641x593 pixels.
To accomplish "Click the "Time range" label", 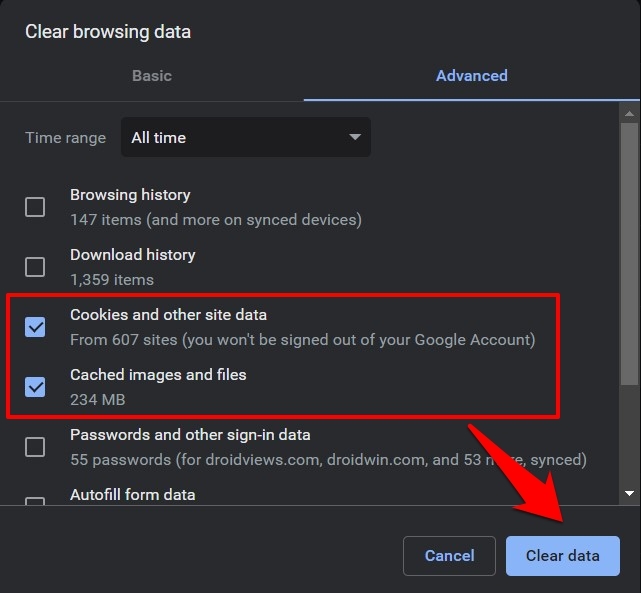I will point(65,138).
